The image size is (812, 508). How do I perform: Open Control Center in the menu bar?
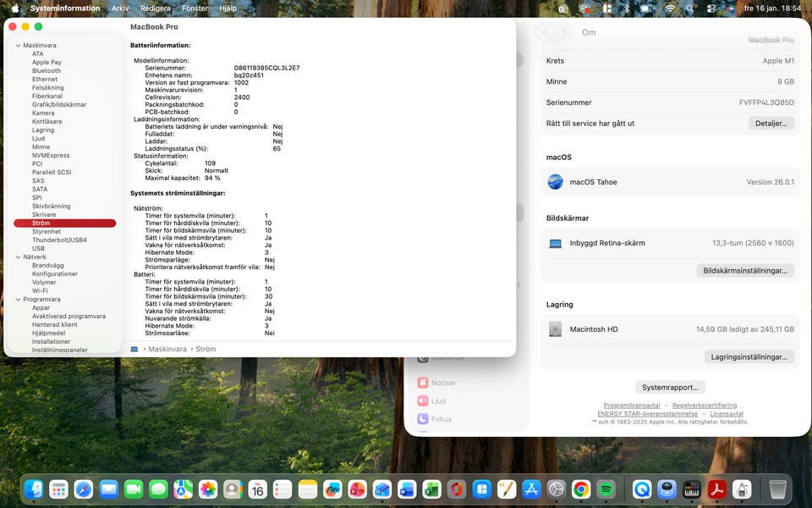[709, 8]
